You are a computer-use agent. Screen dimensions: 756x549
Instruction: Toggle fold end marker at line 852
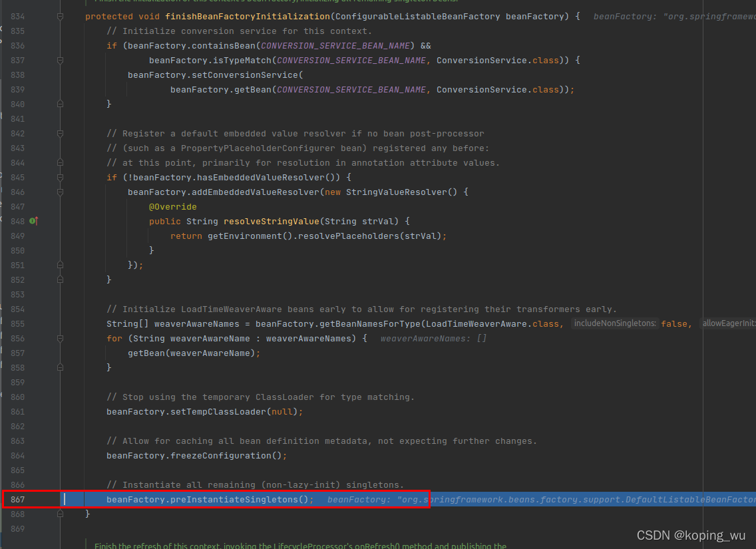click(61, 279)
